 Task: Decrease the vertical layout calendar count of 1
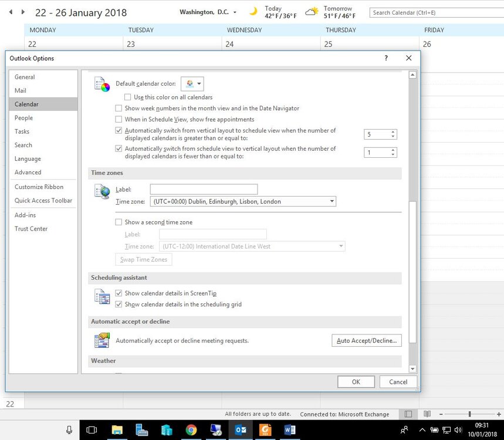click(x=393, y=155)
